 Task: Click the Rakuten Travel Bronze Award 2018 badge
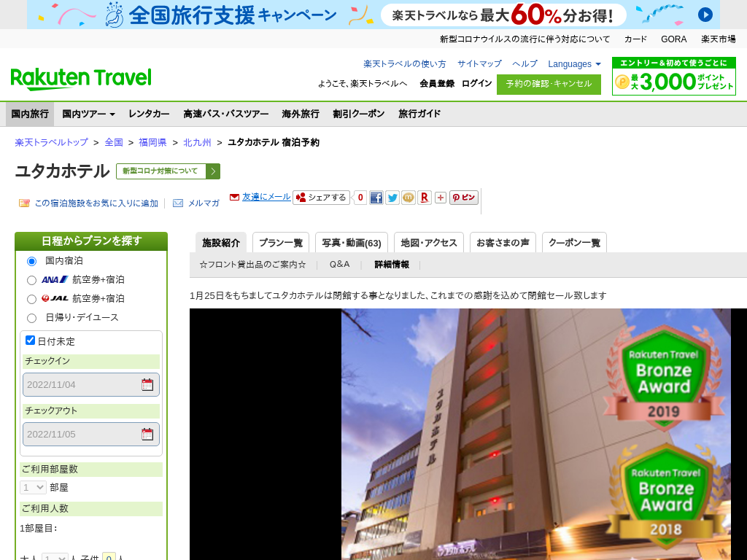[665, 496]
